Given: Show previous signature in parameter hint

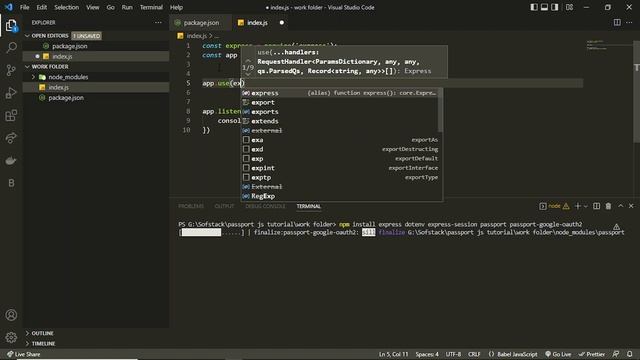Looking at the screenshot, I should click(248, 60).
